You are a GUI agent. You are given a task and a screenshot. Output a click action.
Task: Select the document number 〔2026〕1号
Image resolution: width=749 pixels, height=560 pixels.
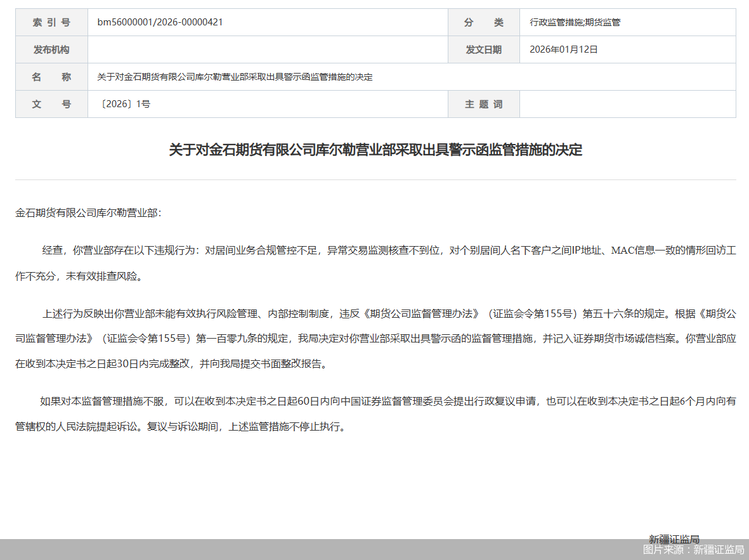(122, 104)
